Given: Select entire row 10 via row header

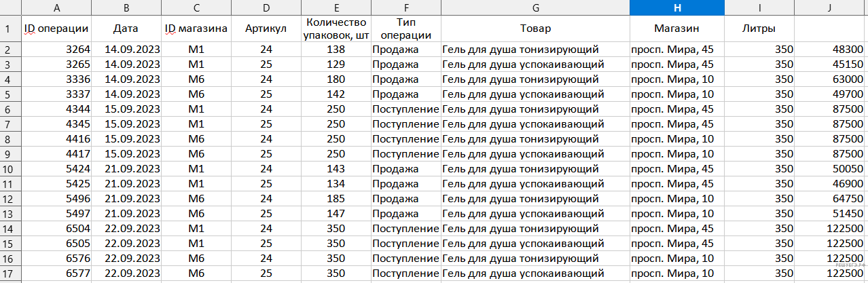Looking at the screenshot, I should coord(10,168).
